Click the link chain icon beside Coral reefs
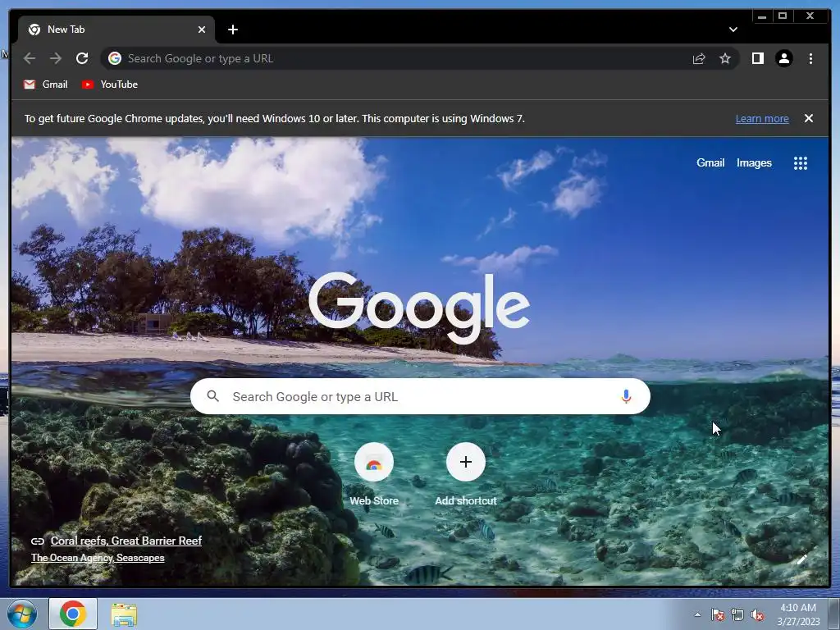Screen dimensions: 840x630 38,541
